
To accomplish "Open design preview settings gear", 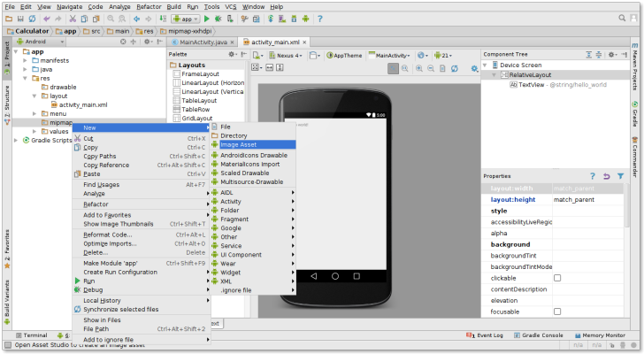I will 474,68.
